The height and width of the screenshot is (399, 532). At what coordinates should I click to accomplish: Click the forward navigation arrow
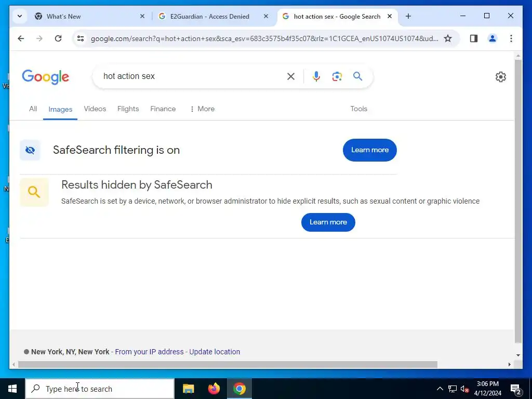pos(39,38)
